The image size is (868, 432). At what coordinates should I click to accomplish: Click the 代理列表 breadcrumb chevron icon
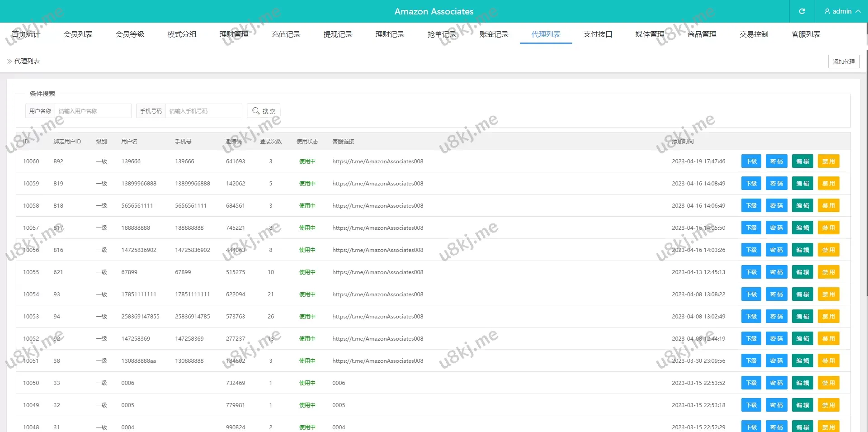coord(9,62)
